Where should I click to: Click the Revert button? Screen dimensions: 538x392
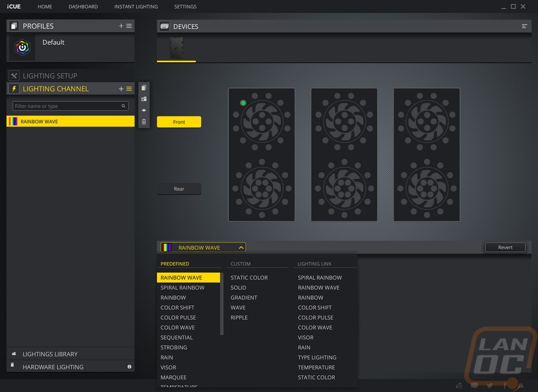point(505,248)
